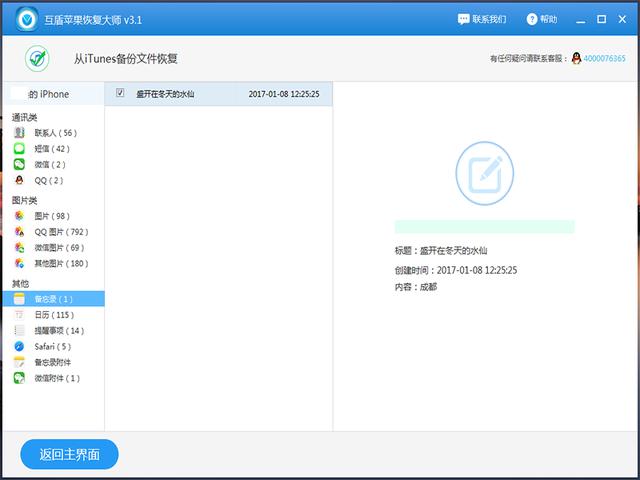Click the large note edit icon in preview
This screenshot has height=480, width=640.
[x=484, y=173]
